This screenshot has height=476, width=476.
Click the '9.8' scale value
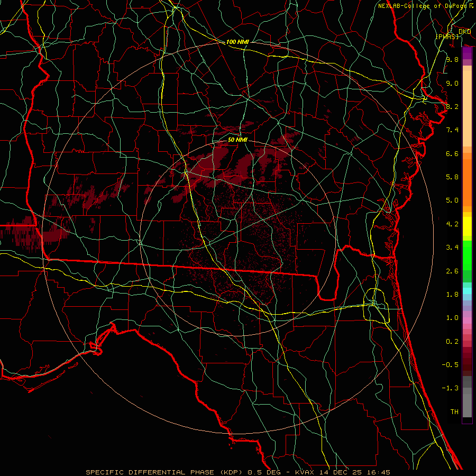click(x=452, y=59)
